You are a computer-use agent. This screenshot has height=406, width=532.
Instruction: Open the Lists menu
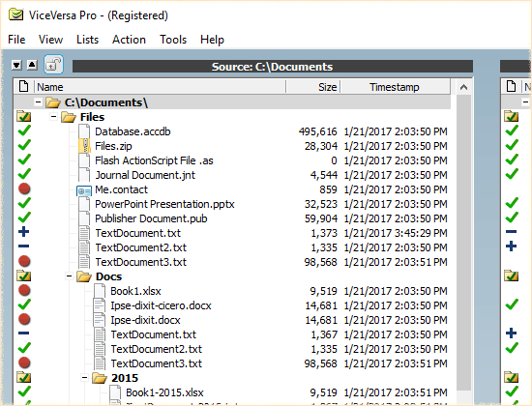tap(87, 40)
